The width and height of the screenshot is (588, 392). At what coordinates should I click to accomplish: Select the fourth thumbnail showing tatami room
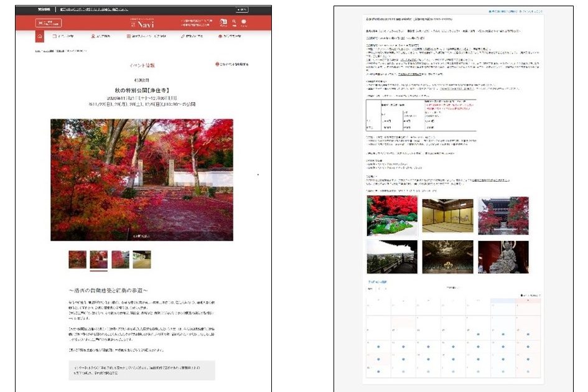tap(141, 259)
